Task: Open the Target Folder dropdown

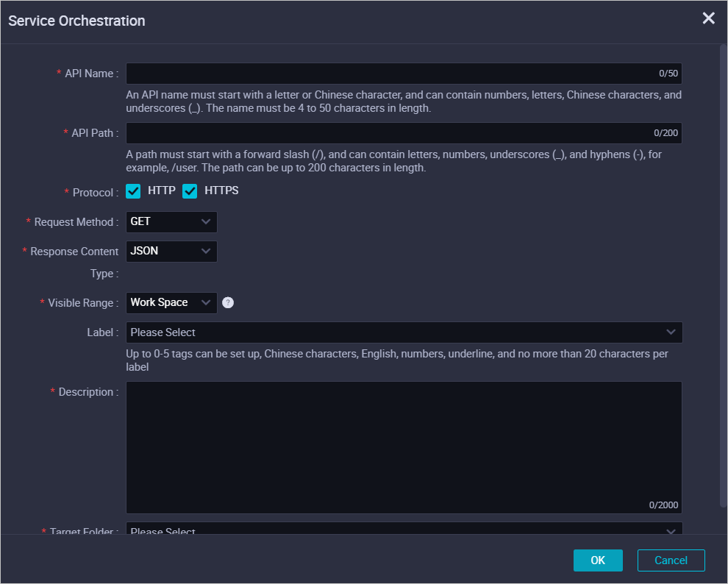Action: [x=404, y=528]
